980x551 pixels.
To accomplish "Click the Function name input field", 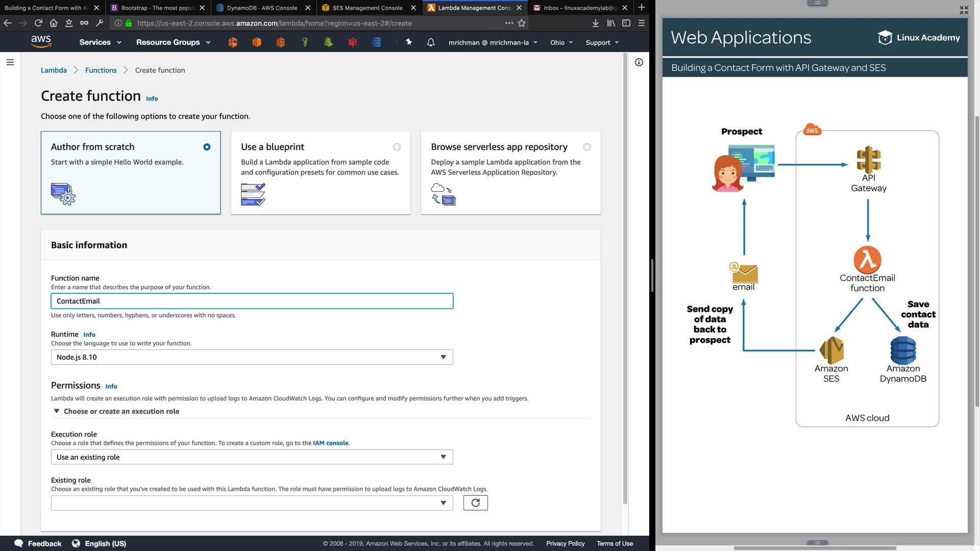I will point(252,301).
